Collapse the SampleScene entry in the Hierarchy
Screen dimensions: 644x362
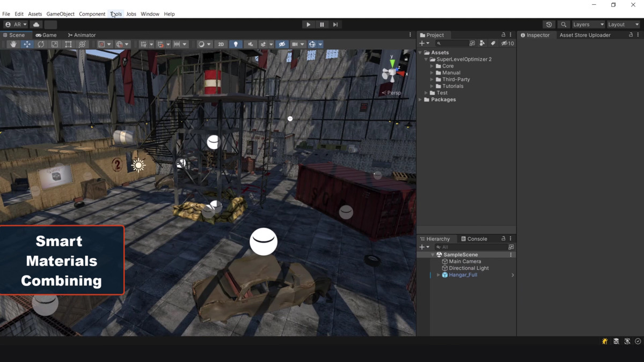tap(433, 254)
